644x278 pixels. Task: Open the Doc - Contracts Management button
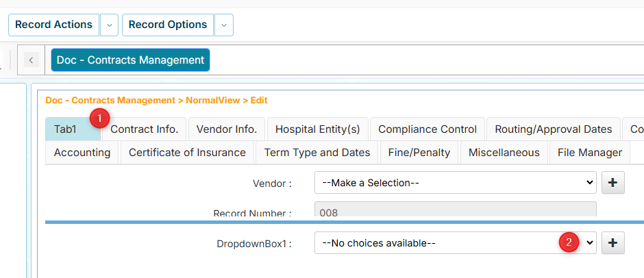tap(130, 60)
